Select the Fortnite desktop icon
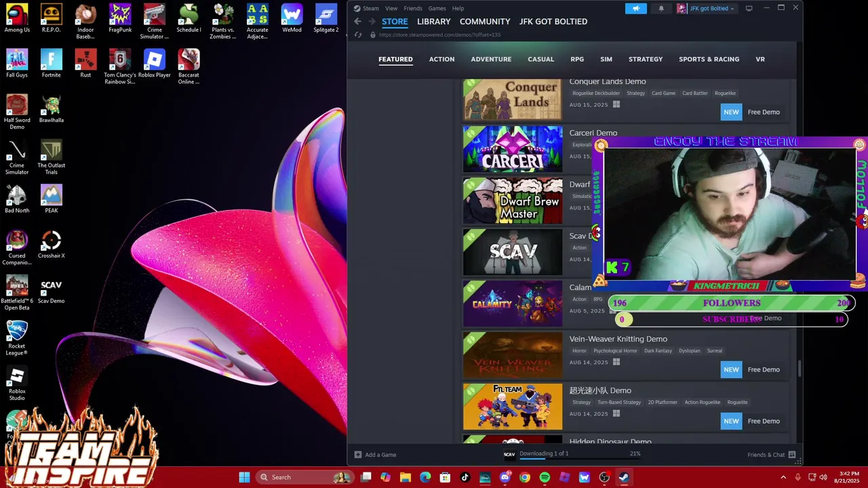This screenshot has height=488, width=868. pos(51,64)
